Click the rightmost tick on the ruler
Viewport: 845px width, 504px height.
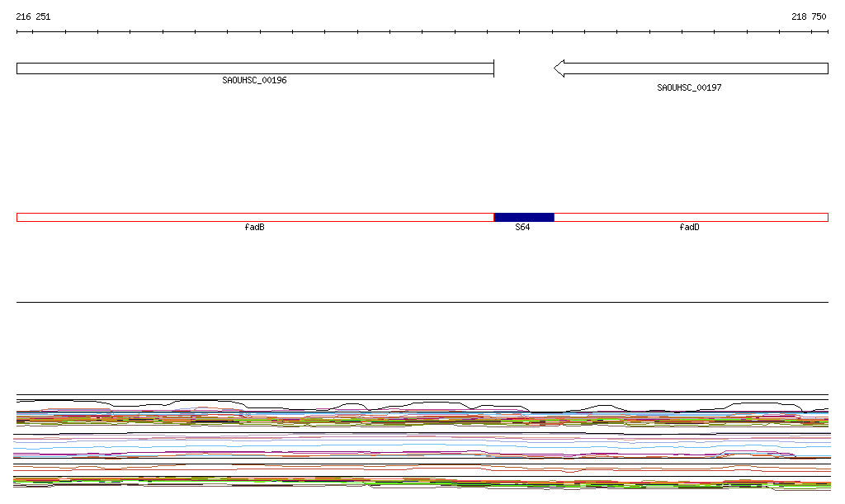pyautogui.click(x=827, y=32)
